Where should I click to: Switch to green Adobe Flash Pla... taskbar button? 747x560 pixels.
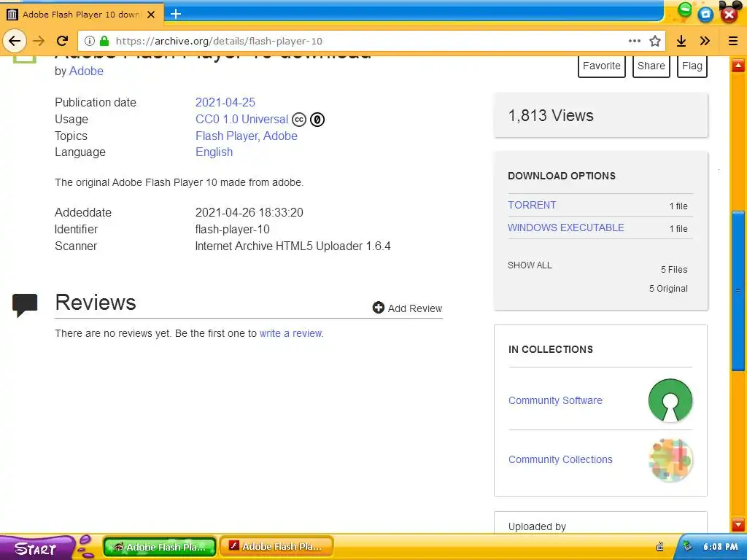[x=160, y=547]
